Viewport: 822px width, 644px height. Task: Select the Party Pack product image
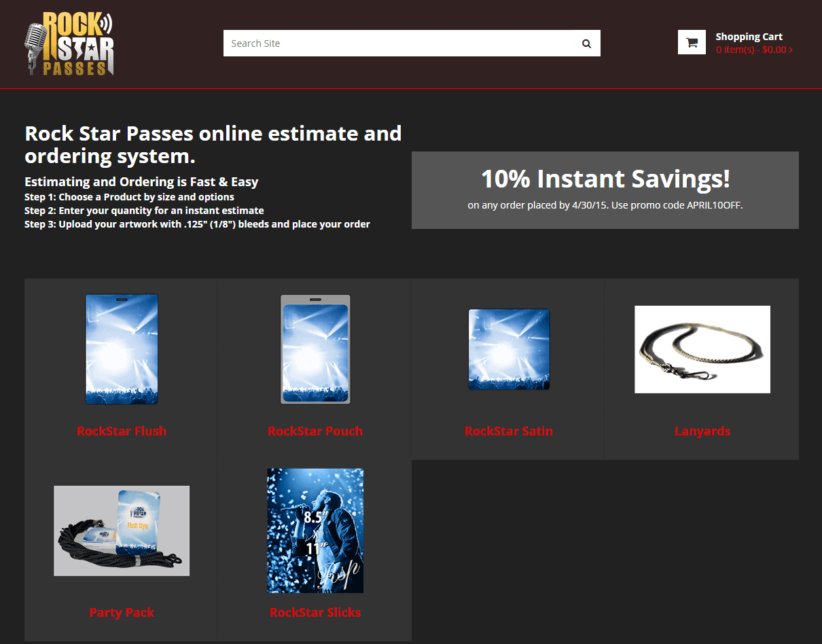click(122, 531)
